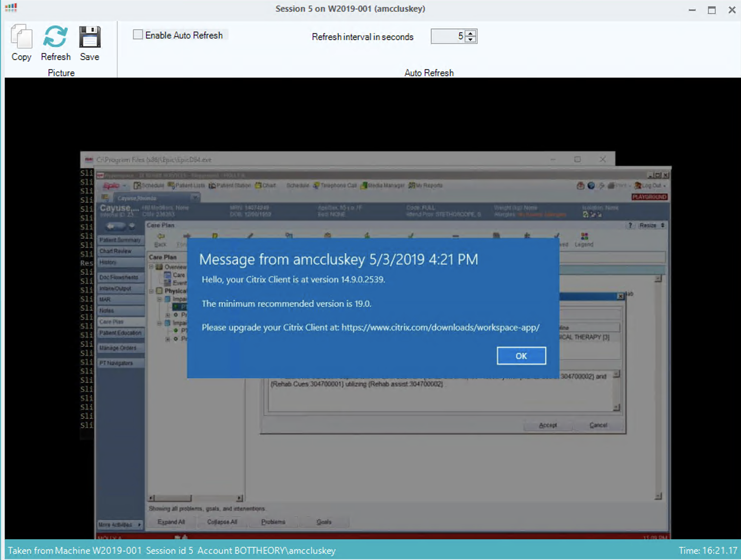Increase refresh interval with up arrow
Image resolution: width=741 pixels, height=560 pixels.
(x=471, y=33)
